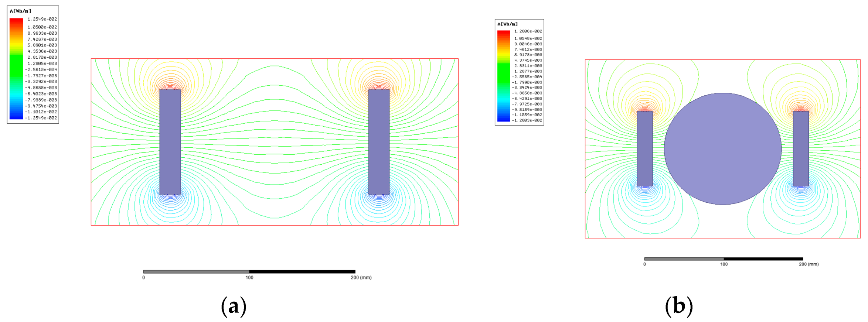Click the legend value -4.8658e-003

tap(41, 88)
